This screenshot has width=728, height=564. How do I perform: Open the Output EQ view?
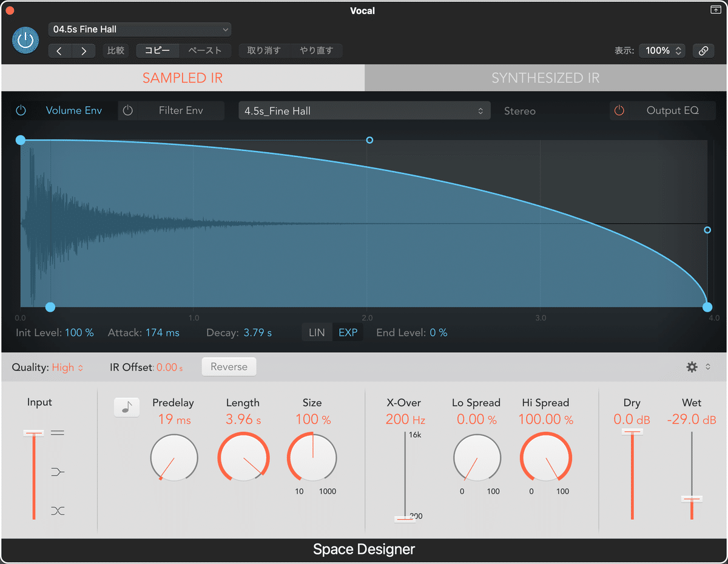pos(673,110)
